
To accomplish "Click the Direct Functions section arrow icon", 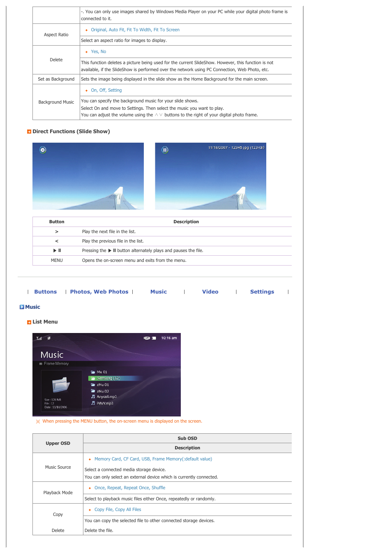I will click(x=29, y=132).
